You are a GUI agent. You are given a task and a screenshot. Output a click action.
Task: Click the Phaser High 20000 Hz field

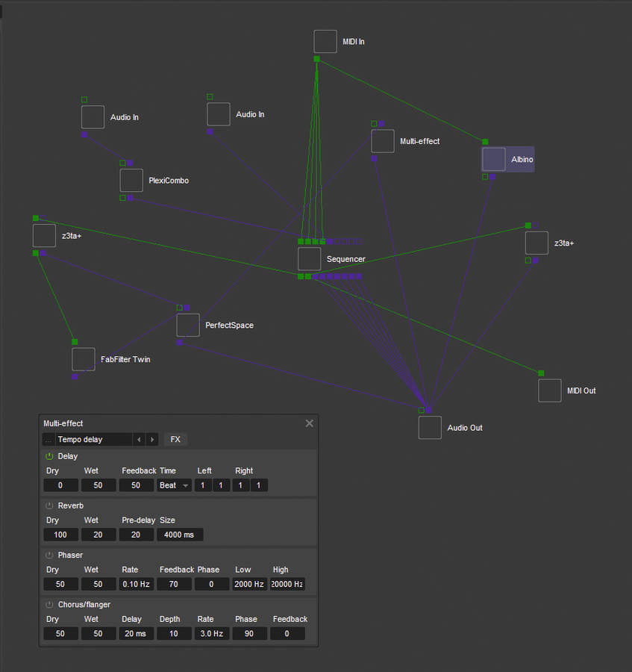[x=287, y=584]
